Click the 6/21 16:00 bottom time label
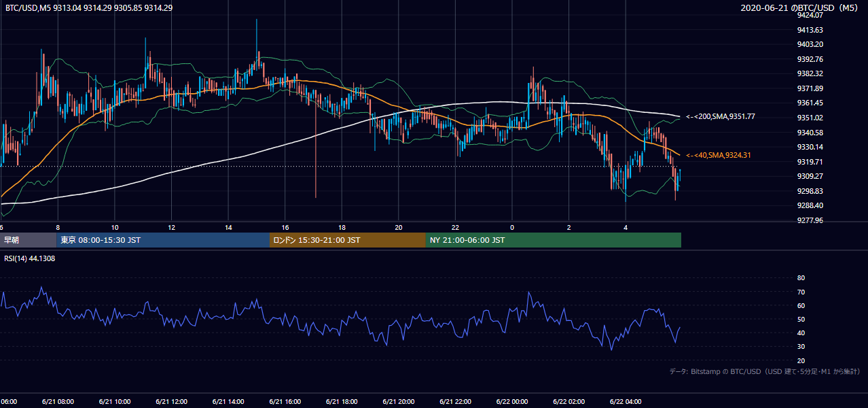The width and height of the screenshot is (868, 408). pos(285,402)
